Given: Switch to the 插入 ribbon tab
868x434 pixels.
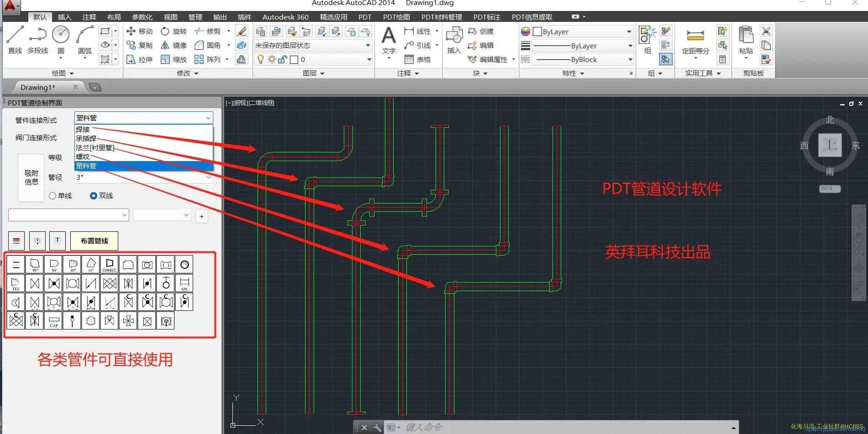Looking at the screenshot, I should tap(64, 17).
